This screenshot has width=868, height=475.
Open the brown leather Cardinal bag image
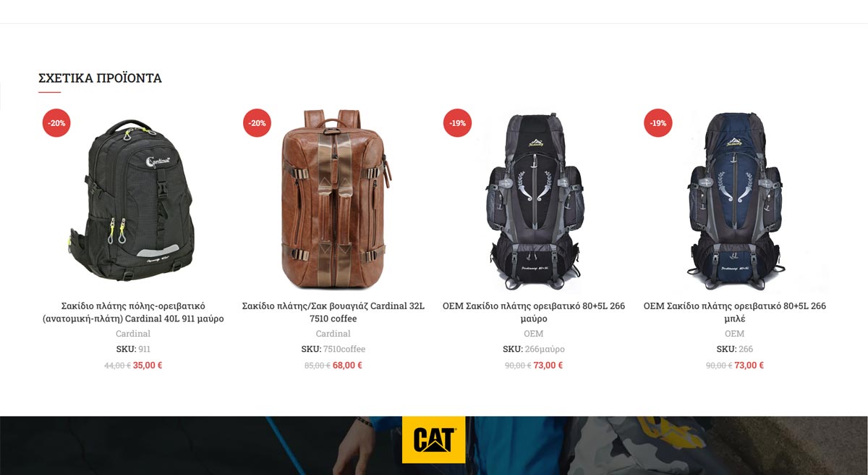(333, 199)
